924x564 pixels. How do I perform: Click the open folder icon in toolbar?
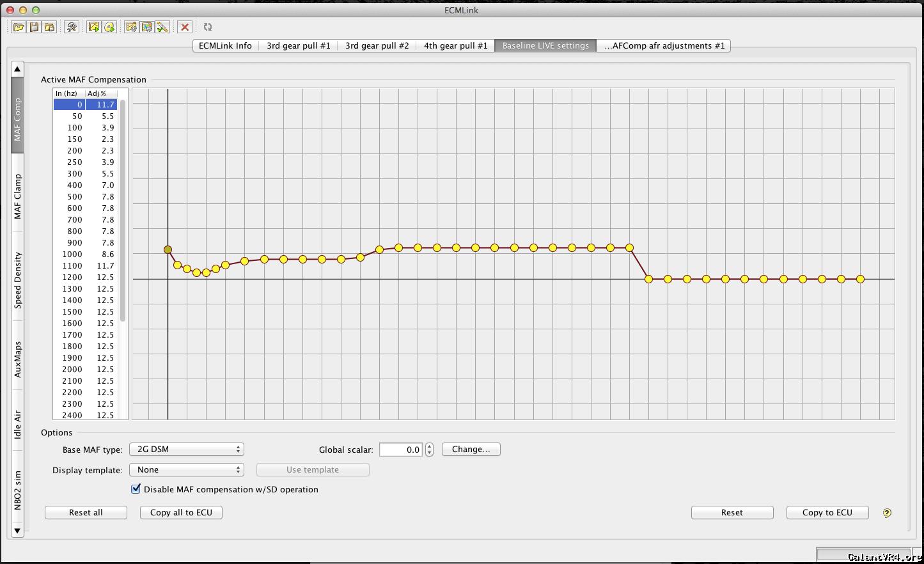19,27
